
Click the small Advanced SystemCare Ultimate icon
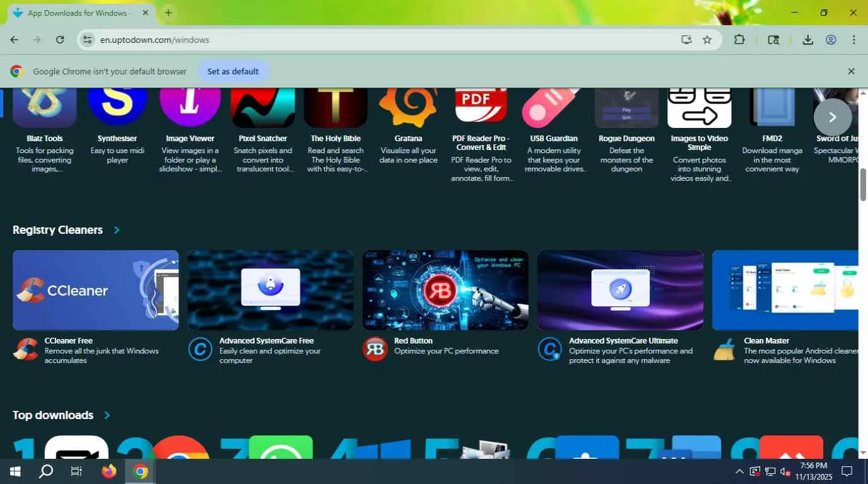pos(550,349)
